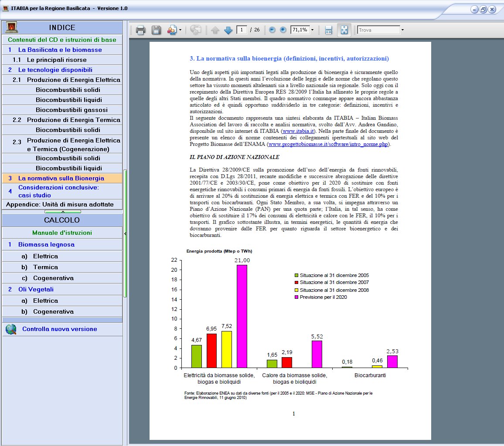
Task: Click the zoom out minus button
Action: click(272, 30)
